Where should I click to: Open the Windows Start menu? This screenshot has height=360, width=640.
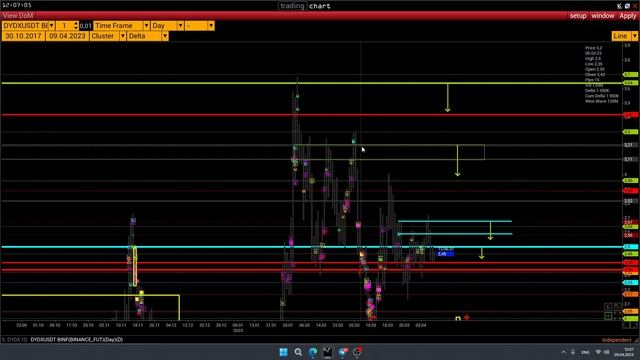point(283,352)
